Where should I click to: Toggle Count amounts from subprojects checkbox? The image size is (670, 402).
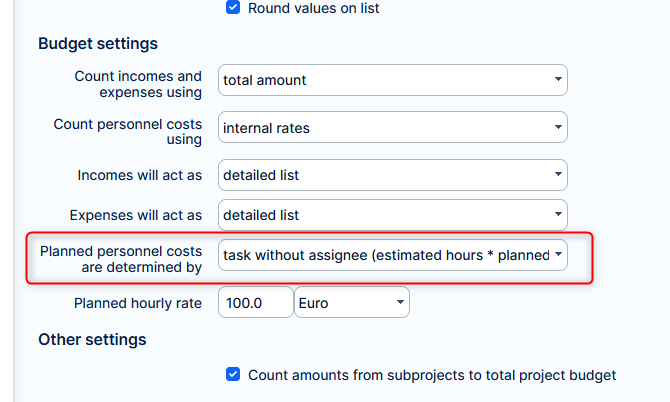[233, 375]
